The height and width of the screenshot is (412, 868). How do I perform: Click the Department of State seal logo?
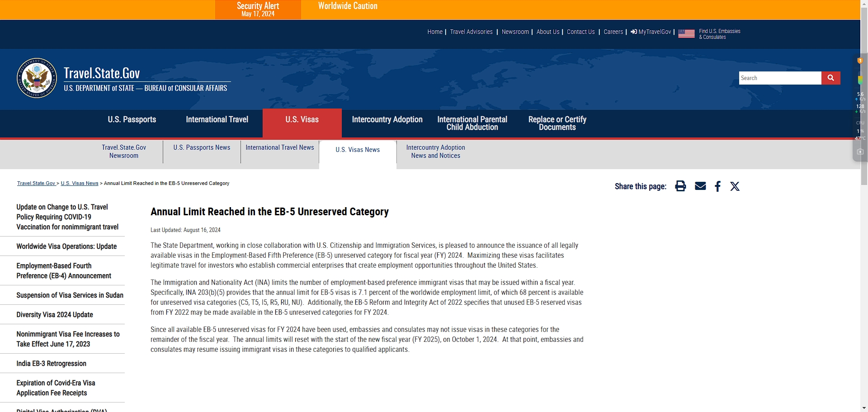(x=37, y=78)
